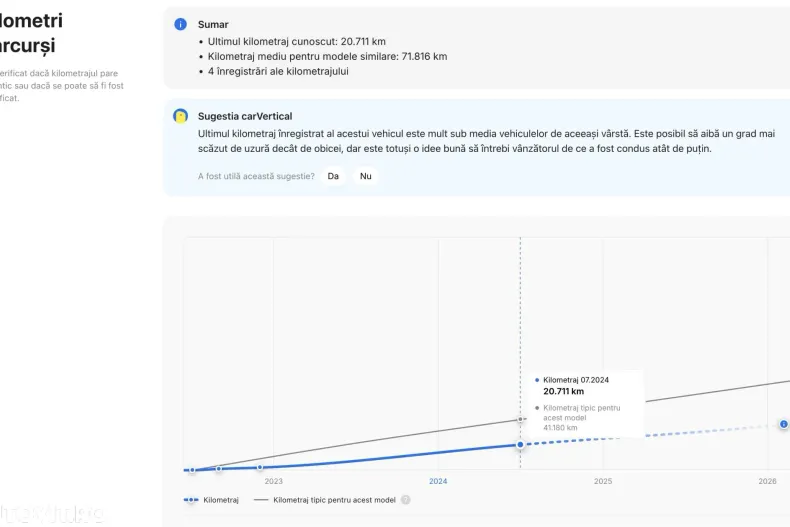Select the 07.2024 mileage data point
This screenshot has width=790, height=527.
(520, 444)
